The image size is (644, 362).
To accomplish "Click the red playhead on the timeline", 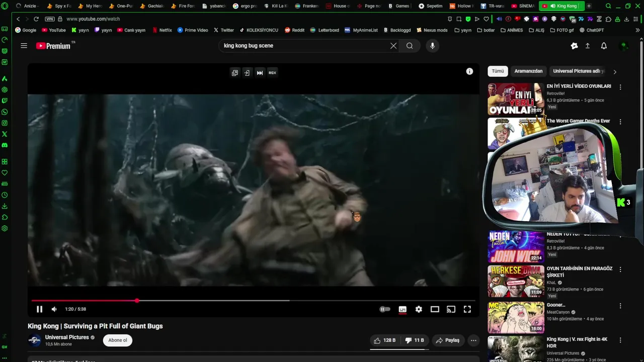I will [x=137, y=301].
